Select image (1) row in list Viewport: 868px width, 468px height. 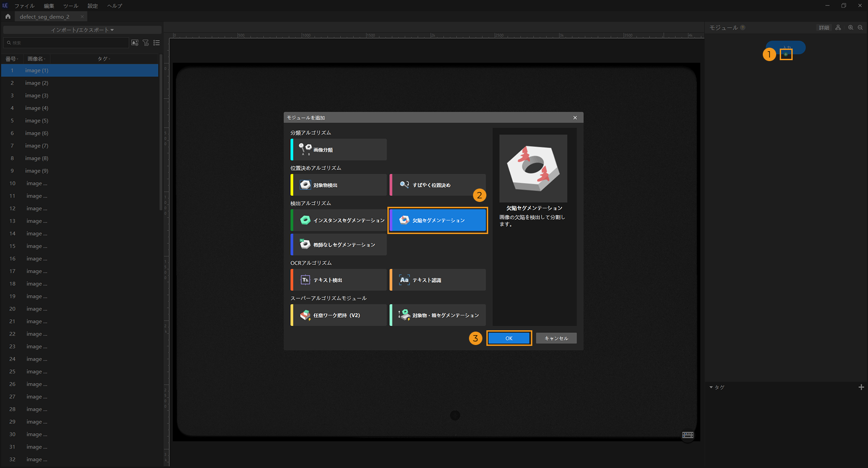[80, 70]
